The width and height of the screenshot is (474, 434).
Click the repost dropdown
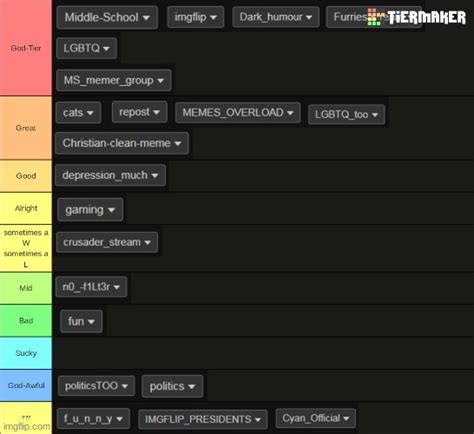point(139,112)
